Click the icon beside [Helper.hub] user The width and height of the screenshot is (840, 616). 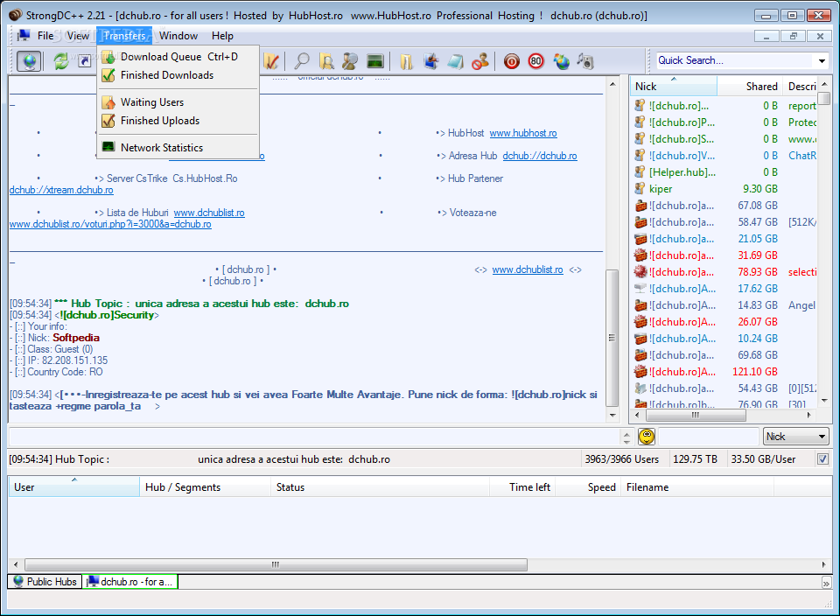(640, 172)
